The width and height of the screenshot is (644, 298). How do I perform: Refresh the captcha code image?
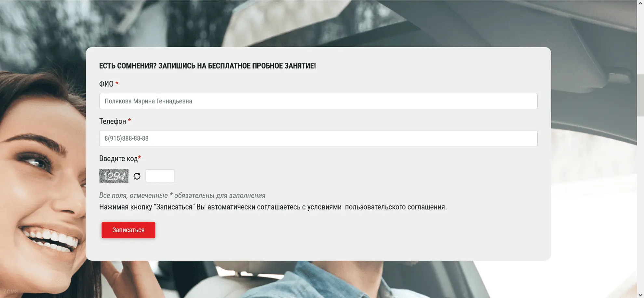click(x=137, y=176)
